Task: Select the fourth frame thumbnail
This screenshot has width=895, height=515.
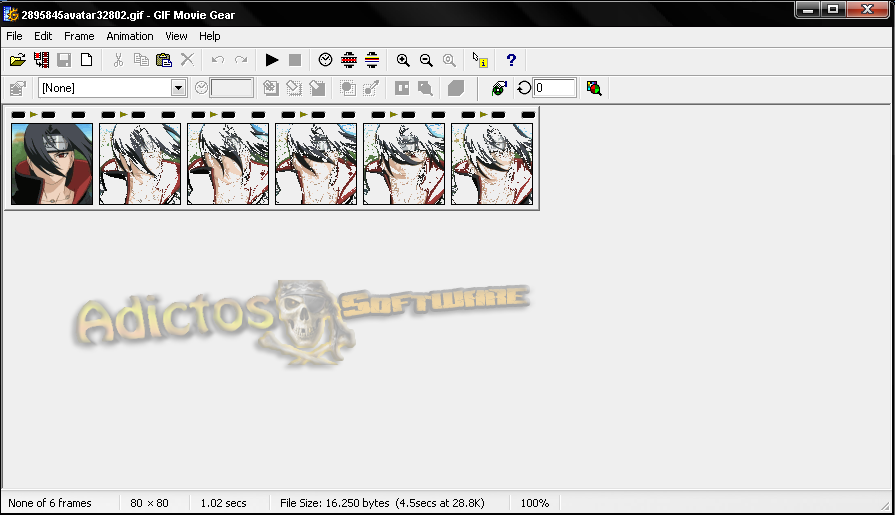Action: [316, 164]
